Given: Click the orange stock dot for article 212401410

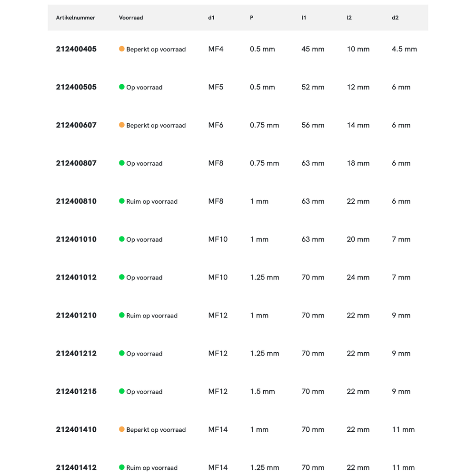Looking at the screenshot, I should point(122,429).
